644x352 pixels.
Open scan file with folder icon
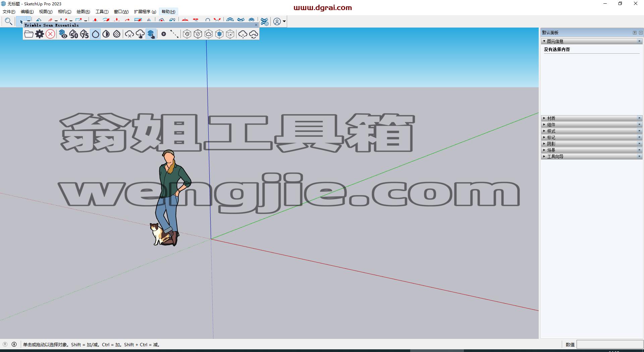[29, 34]
